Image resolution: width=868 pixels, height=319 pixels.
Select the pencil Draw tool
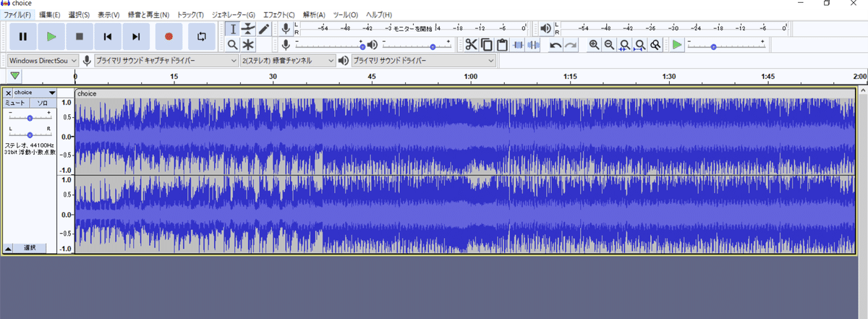pos(264,29)
